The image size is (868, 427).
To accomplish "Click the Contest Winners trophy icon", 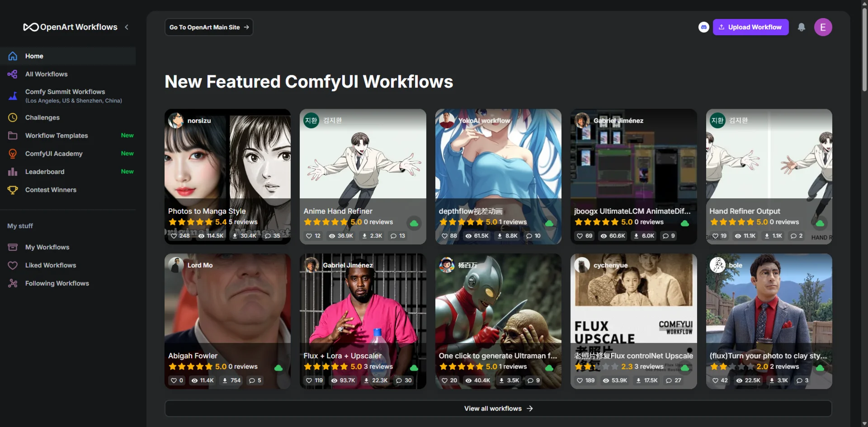I will (x=13, y=190).
